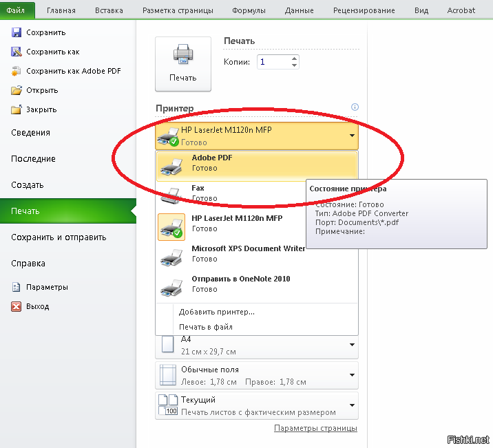Image resolution: width=493 pixels, height=448 pixels.
Task: Click the Параметры options icon
Action: pos(17,287)
